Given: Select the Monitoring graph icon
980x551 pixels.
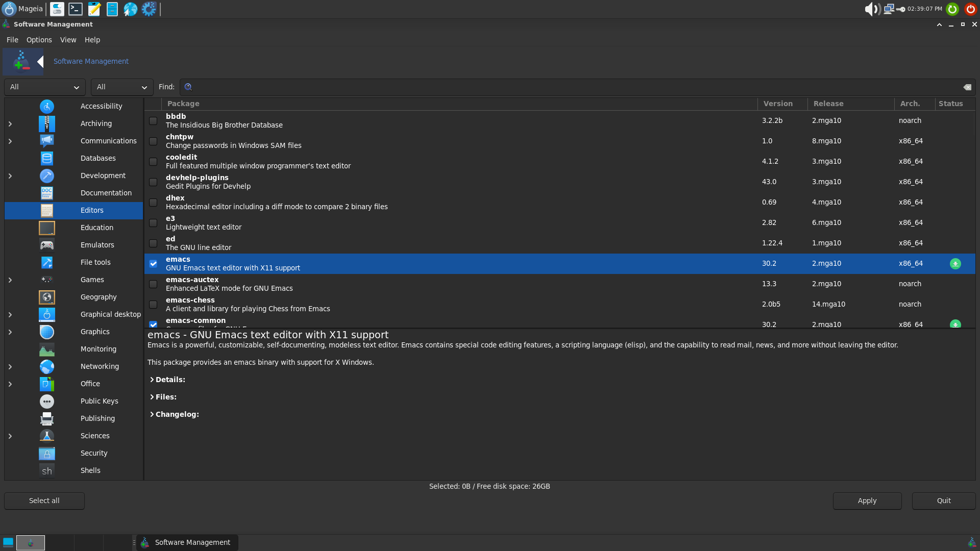Looking at the screenshot, I should [46, 349].
